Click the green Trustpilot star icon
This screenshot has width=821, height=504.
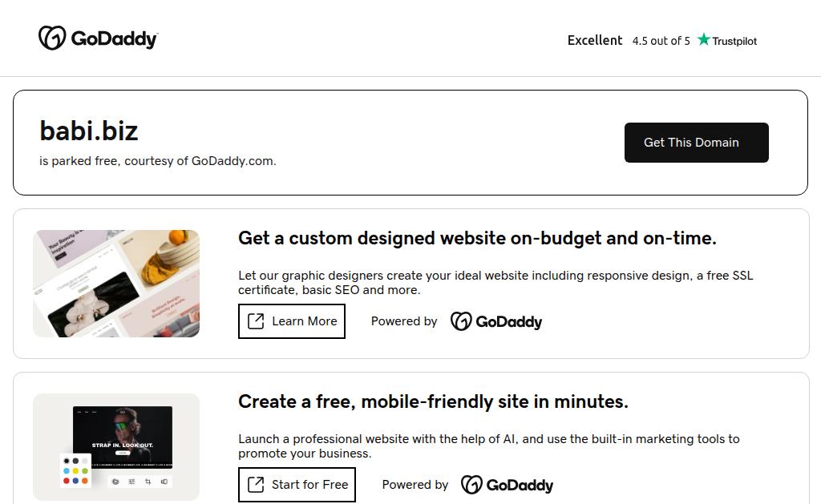pos(703,40)
